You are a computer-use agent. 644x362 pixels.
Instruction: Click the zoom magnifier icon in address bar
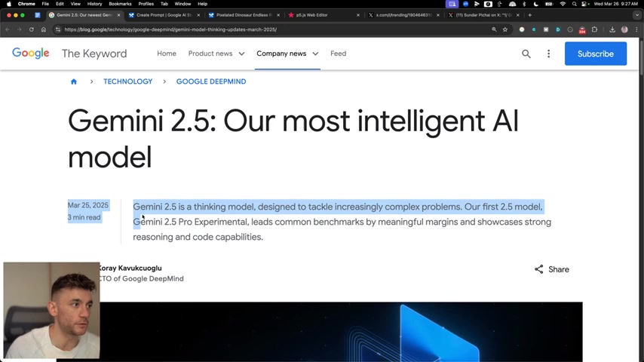pyautogui.click(x=494, y=29)
